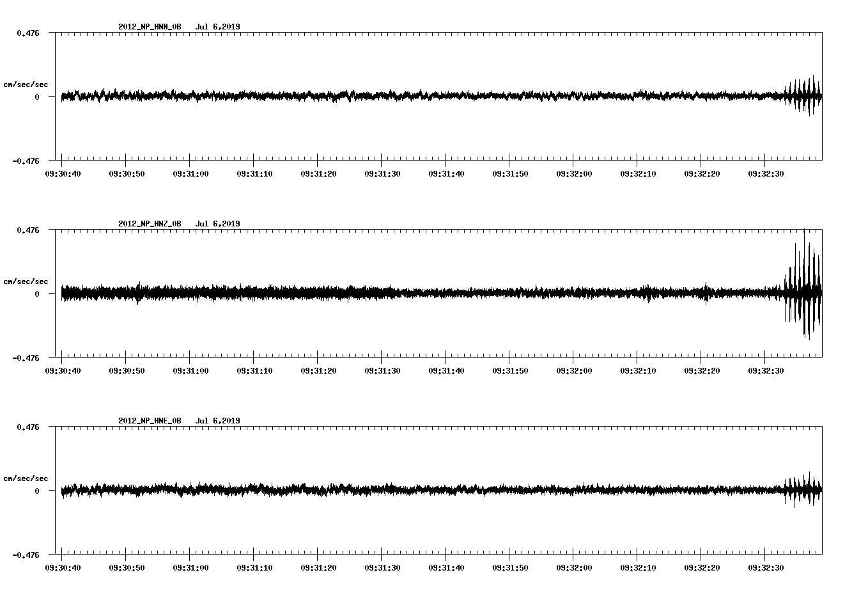This screenshot has height=591, width=868.
Task: Click the 0.476 upper limit of HNZ plot
Action: pyautogui.click(x=27, y=230)
